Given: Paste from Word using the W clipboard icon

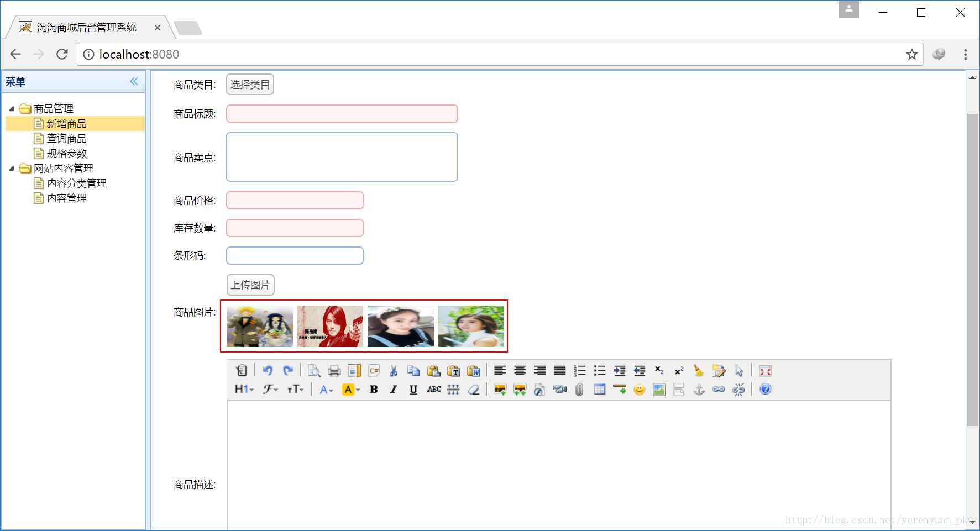Looking at the screenshot, I should pos(474,371).
